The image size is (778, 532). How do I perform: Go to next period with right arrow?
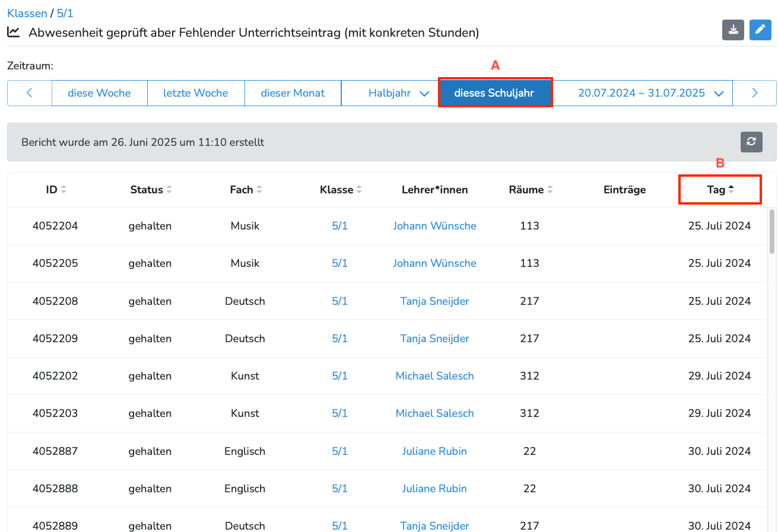click(x=754, y=93)
